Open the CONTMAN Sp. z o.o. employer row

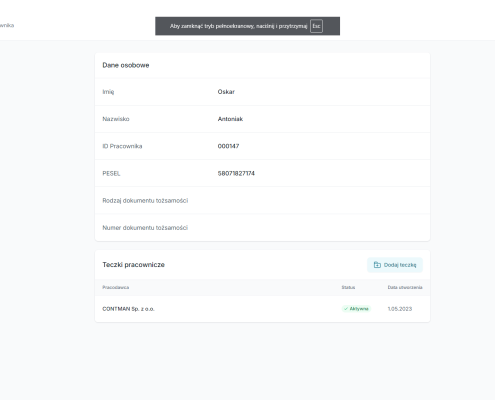click(262, 309)
